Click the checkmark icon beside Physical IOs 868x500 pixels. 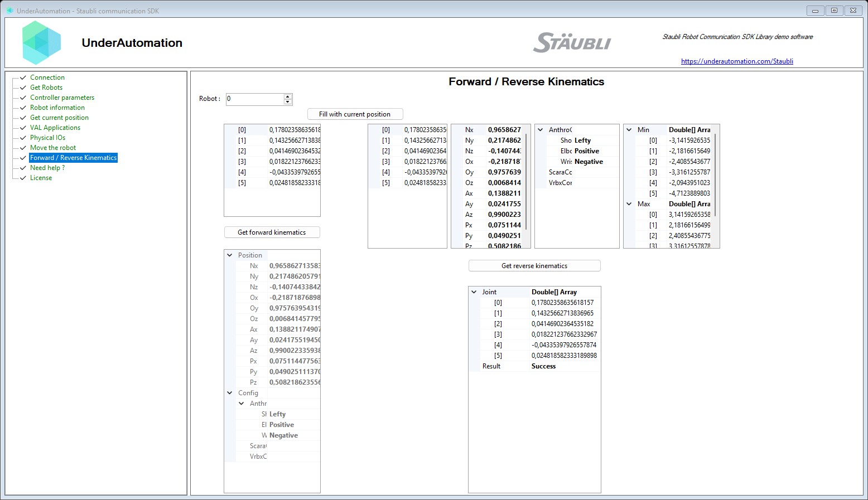[22, 137]
